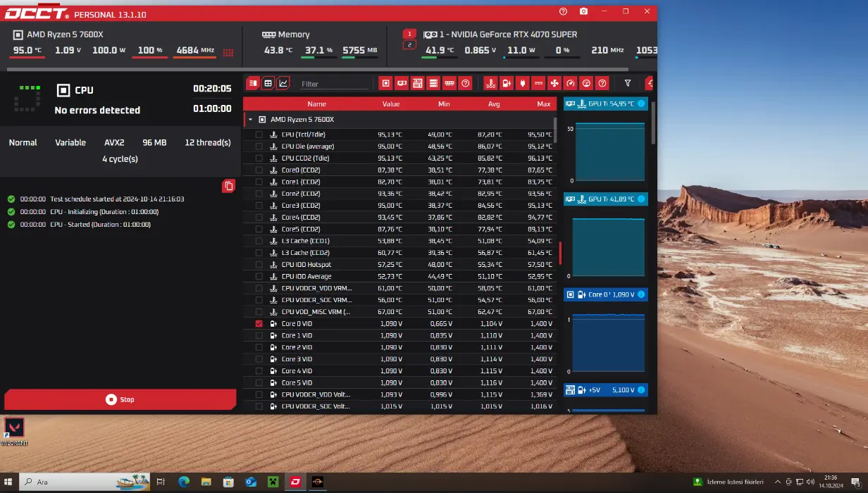Click info icon on Core 0 1,090 V graph
868x493 pixels.
click(x=641, y=294)
